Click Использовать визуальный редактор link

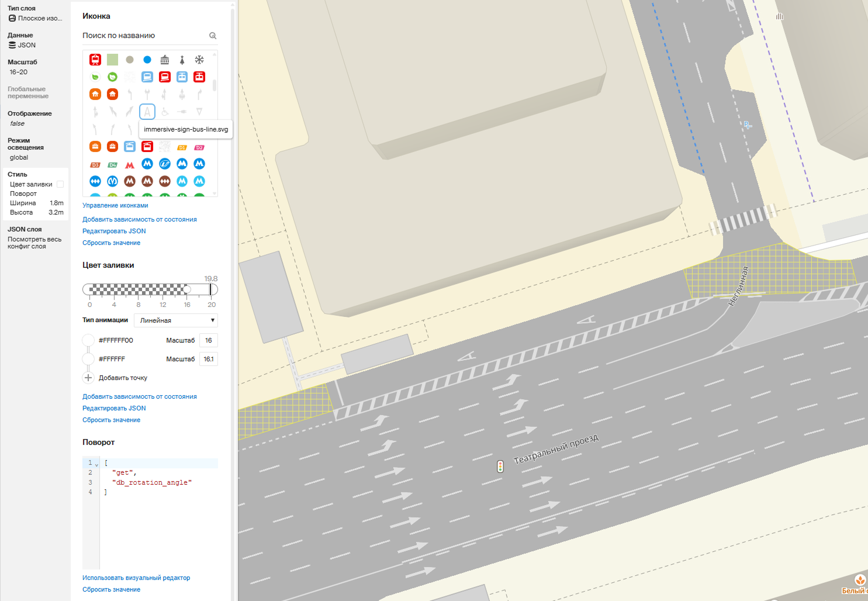point(136,578)
